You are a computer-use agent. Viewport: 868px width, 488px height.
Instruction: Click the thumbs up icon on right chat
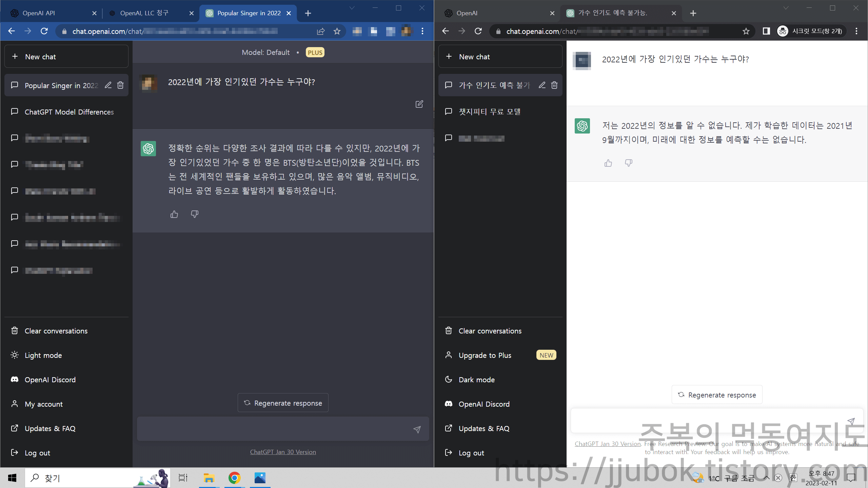coord(608,163)
